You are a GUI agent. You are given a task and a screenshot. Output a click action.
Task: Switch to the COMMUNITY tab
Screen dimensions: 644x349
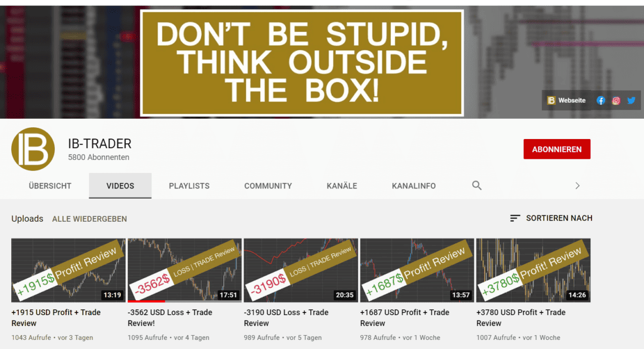click(268, 185)
